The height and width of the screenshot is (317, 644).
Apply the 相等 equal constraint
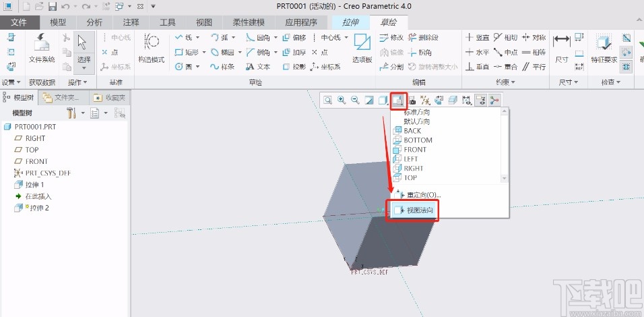(534, 52)
